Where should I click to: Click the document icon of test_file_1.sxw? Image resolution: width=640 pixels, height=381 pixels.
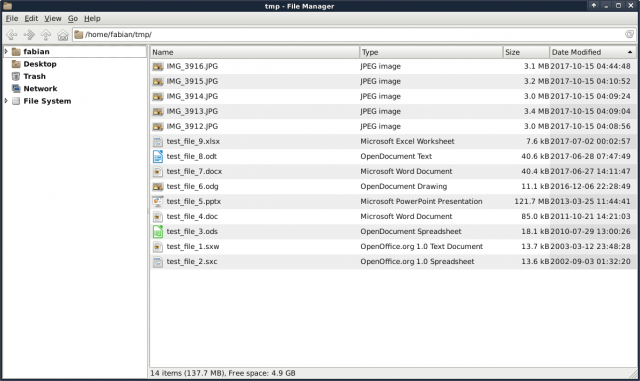click(x=158, y=247)
